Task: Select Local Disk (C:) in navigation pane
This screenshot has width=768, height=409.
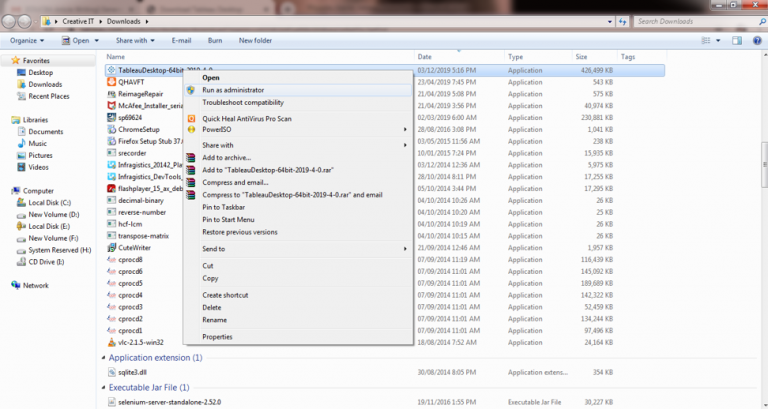Action: 49,203
